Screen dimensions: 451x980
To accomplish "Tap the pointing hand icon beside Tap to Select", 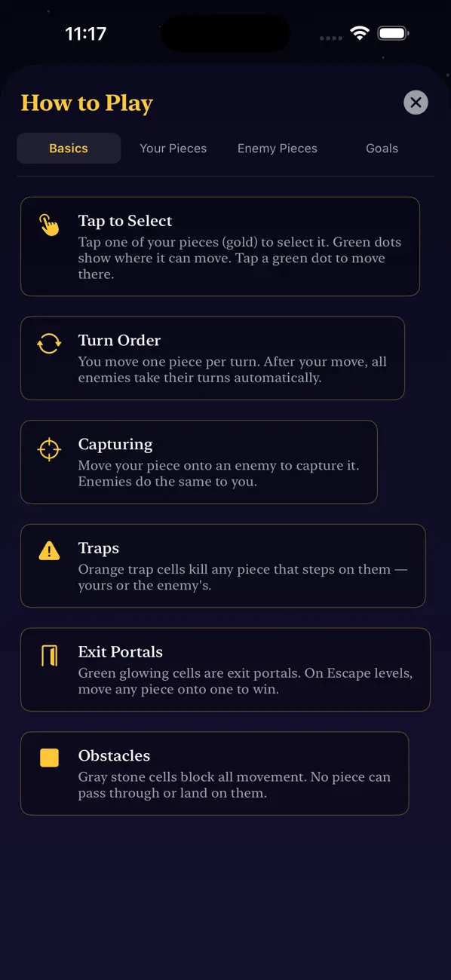I will point(49,225).
